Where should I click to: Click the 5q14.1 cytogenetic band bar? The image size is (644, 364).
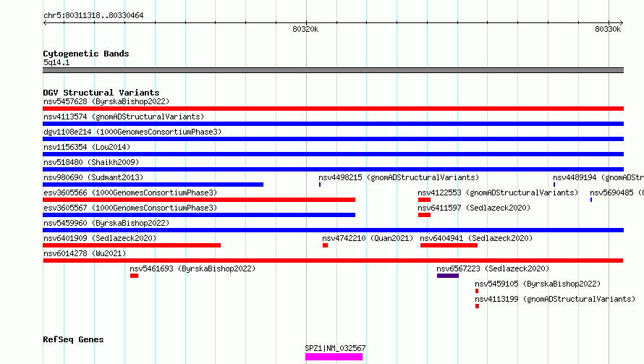(333, 70)
